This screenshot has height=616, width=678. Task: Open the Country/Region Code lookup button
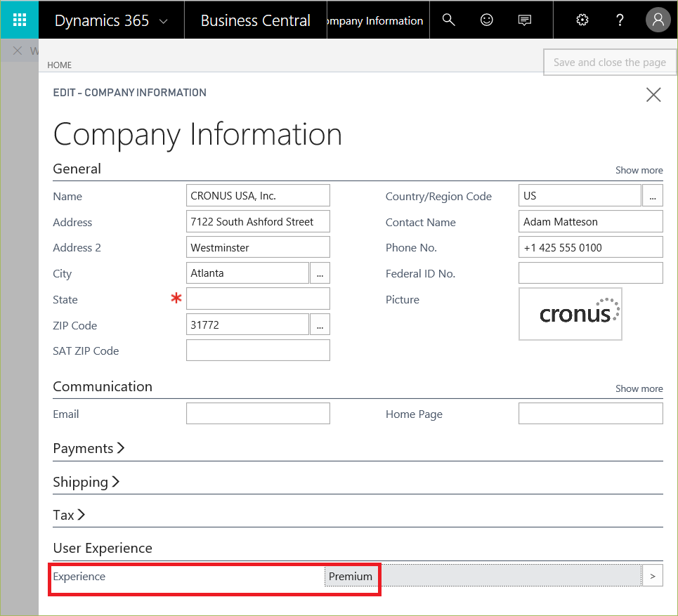[653, 195]
